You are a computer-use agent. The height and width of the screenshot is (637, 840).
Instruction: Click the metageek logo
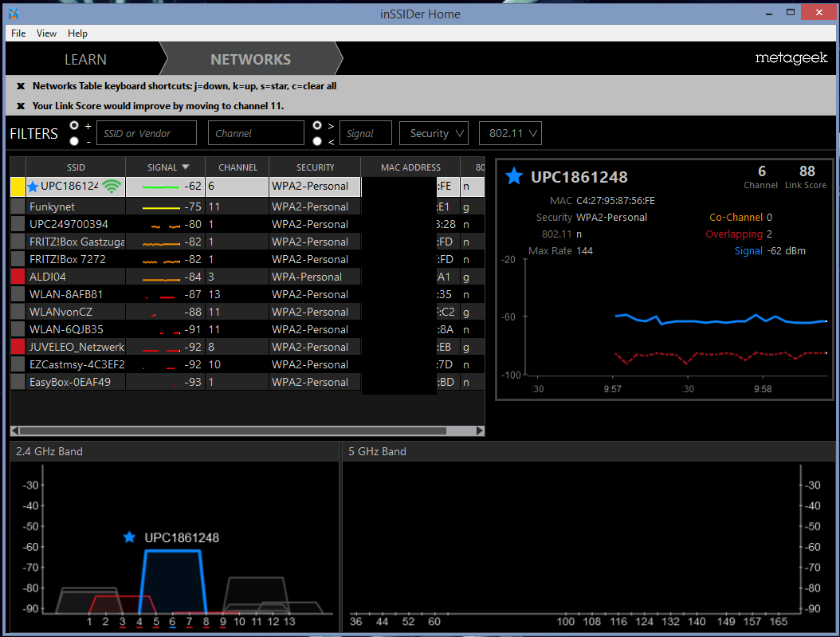(x=791, y=58)
